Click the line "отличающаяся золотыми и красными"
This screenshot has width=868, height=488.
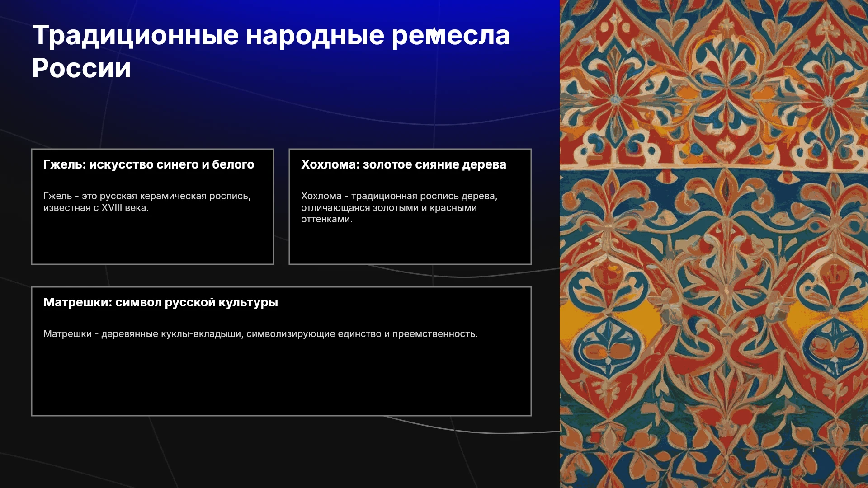389,208
